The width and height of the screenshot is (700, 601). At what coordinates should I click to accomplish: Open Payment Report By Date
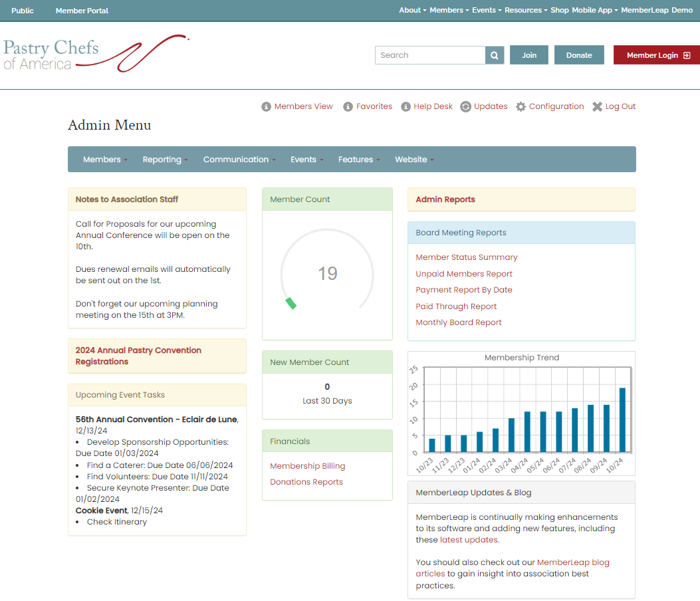[x=464, y=290]
